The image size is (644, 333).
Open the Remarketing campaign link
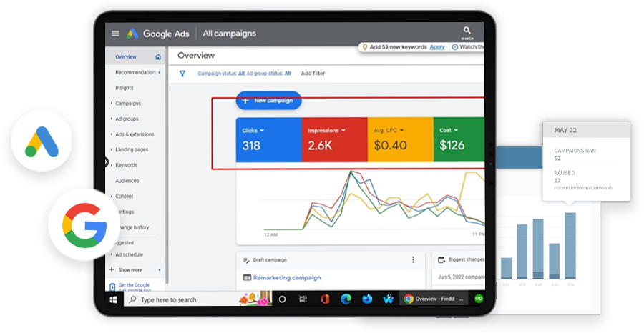pos(286,277)
